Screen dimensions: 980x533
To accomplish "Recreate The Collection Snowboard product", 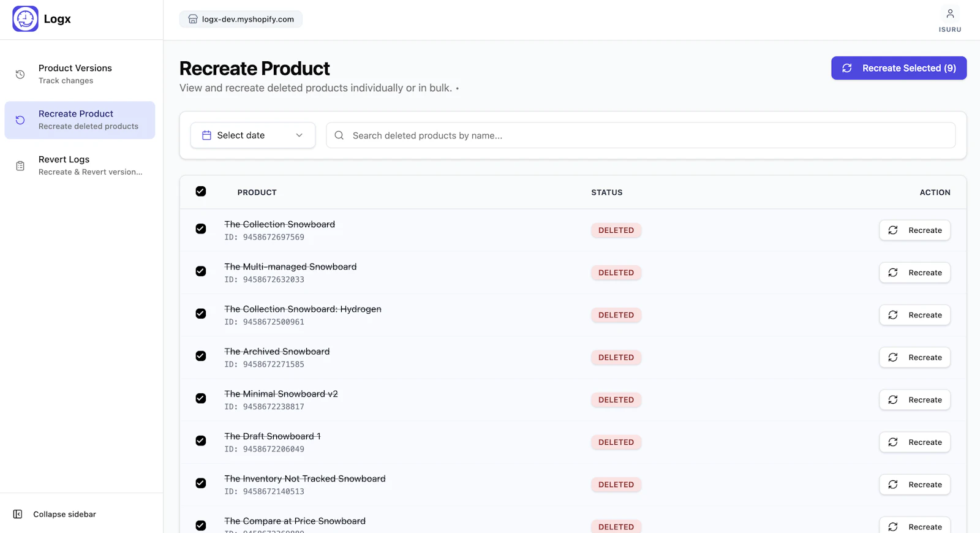I will [x=915, y=230].
